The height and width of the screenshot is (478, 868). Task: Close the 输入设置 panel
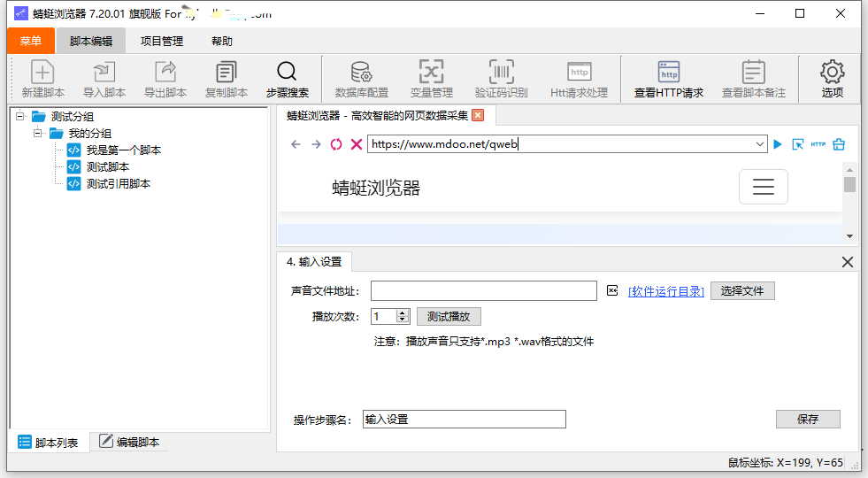point(847,262)
